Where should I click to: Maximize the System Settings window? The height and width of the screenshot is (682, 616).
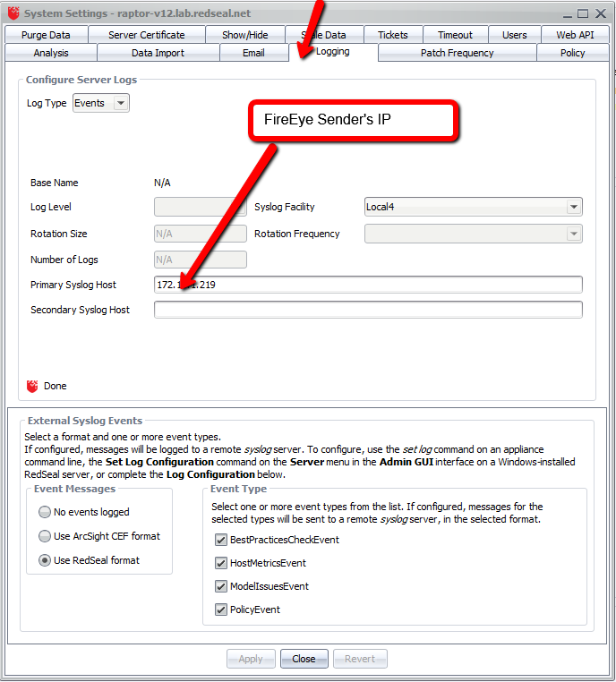(583, 13)
